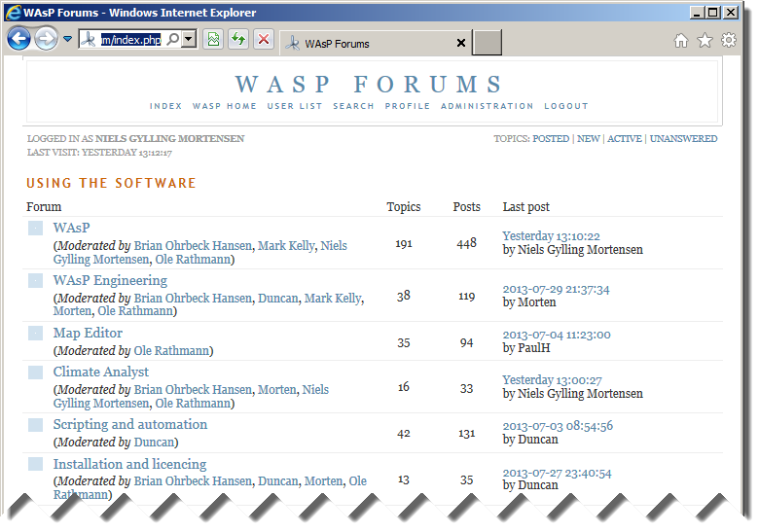Open Brian Ohrbeck Hansen in Climate Analyst row

click(x=193, y=390)
